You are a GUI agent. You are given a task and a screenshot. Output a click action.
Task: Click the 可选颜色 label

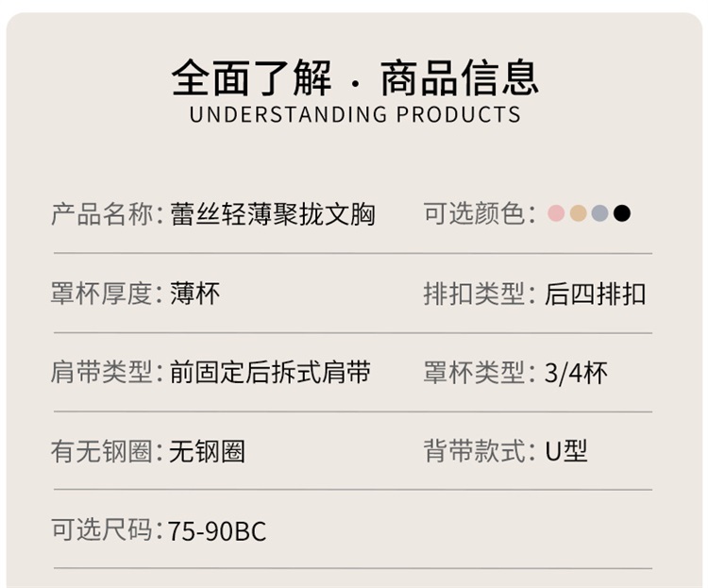point(475,214)
